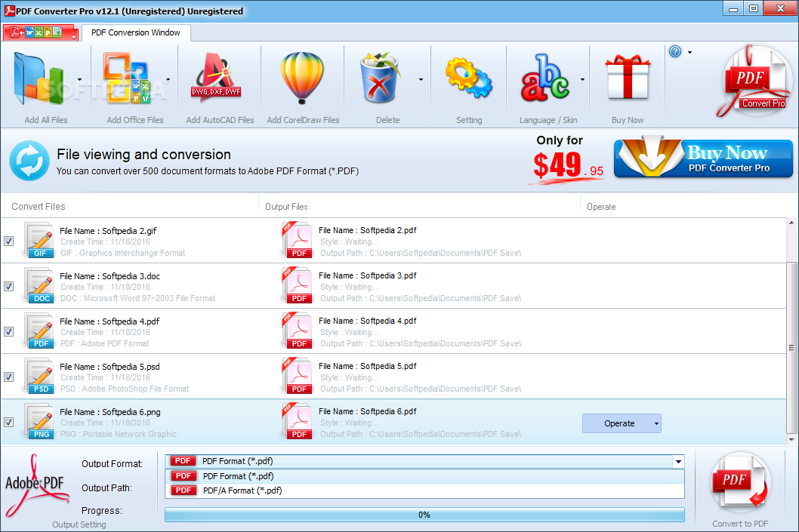Click the Add AutoCAD Files icon

217,78
